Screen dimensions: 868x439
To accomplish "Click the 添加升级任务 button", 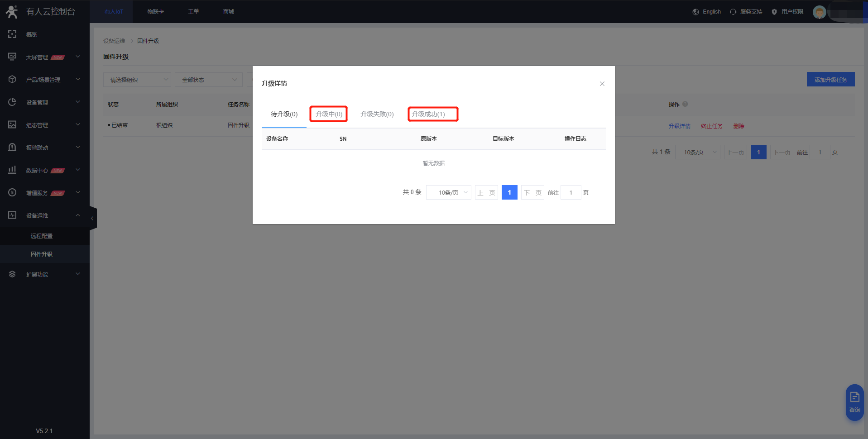I will [830, 80].
